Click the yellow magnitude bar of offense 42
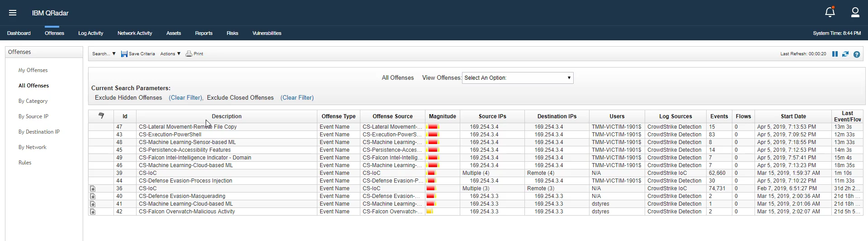 [430, 212]
